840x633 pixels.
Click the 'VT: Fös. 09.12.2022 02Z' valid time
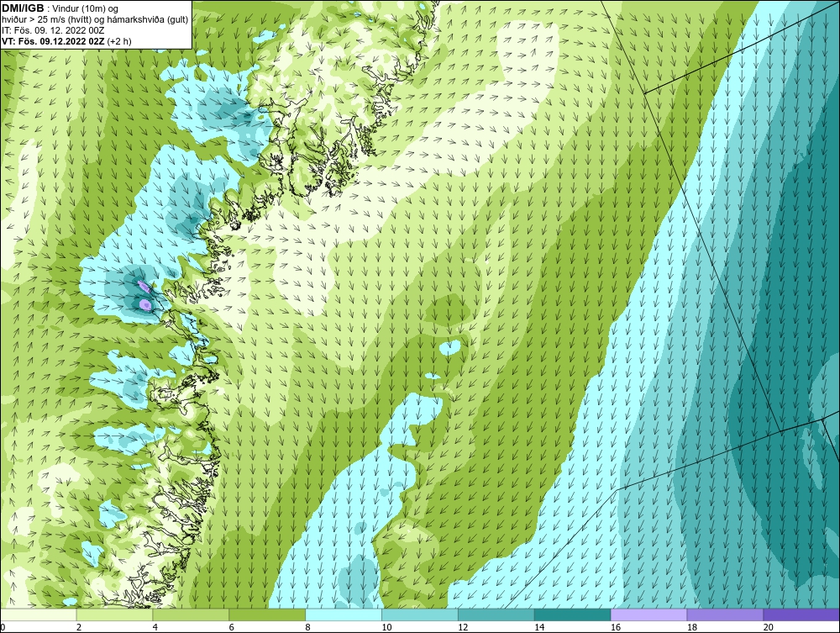(x=54, y=40)
